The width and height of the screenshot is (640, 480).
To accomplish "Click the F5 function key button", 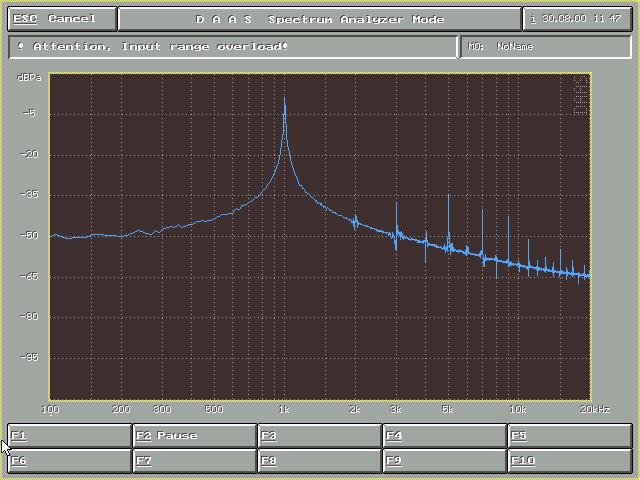I will pyautogui.click(x=569, y=436).
